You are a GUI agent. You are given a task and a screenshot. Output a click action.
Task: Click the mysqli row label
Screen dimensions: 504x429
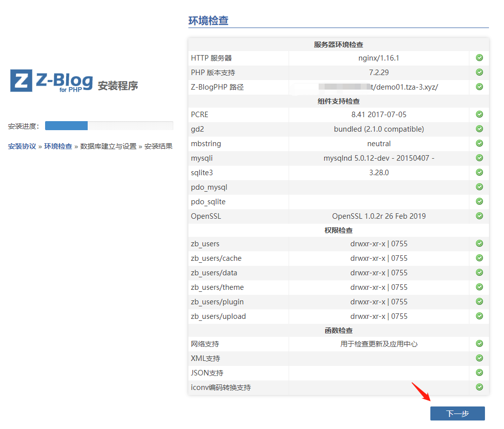pos(201,158)
